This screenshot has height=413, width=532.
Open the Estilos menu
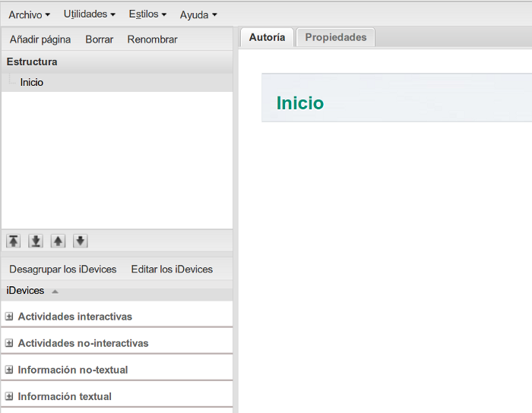click(x=147, y=14)
